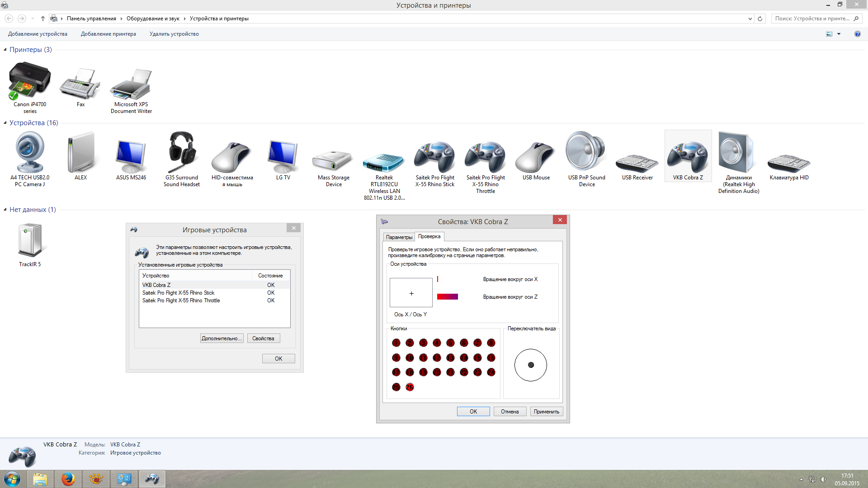The height and width of the screenshot is (488, 868).
Task: Click Применить in VKB Cobra Z properties
Action: point(547,411)
